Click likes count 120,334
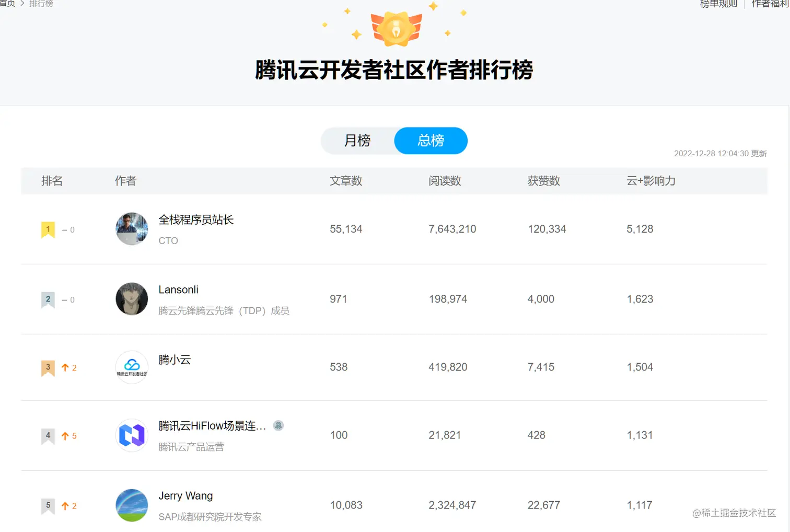This screenshot has height=532, width=790. [547, 229]
